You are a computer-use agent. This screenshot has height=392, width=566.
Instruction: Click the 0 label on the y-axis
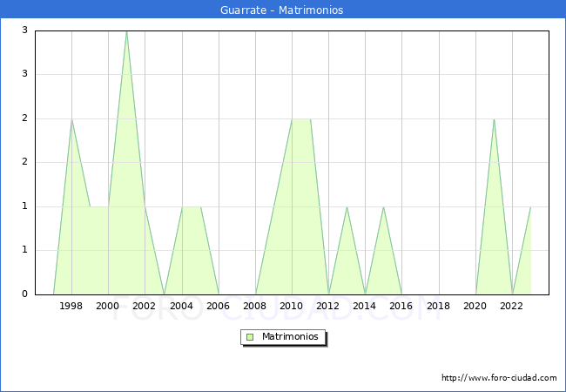24,294
